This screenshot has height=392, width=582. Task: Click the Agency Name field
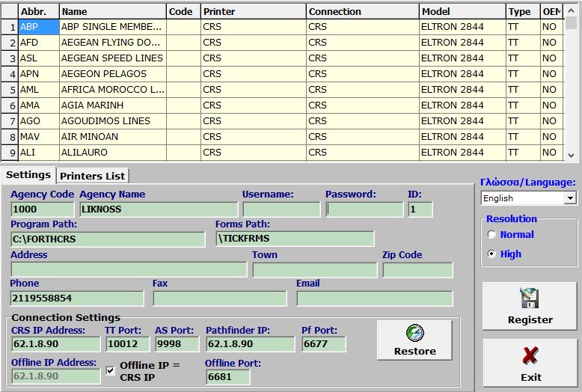(158, 209)
